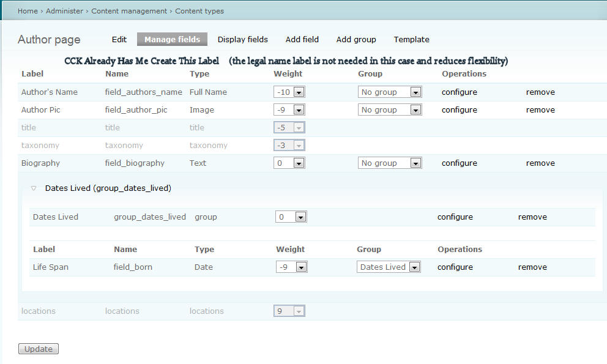
Task: Click configure for Author's Name
Action: coord(459,92)
